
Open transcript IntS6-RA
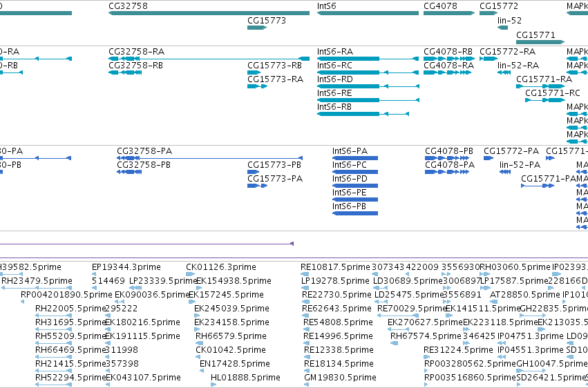(335, 52)
